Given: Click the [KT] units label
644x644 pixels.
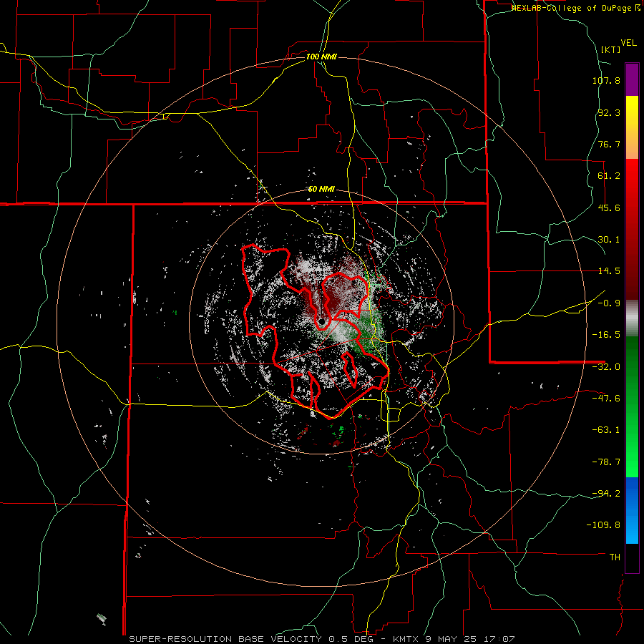Looking at the screenshot, I should pyautogui.click(x=610, y=49).
